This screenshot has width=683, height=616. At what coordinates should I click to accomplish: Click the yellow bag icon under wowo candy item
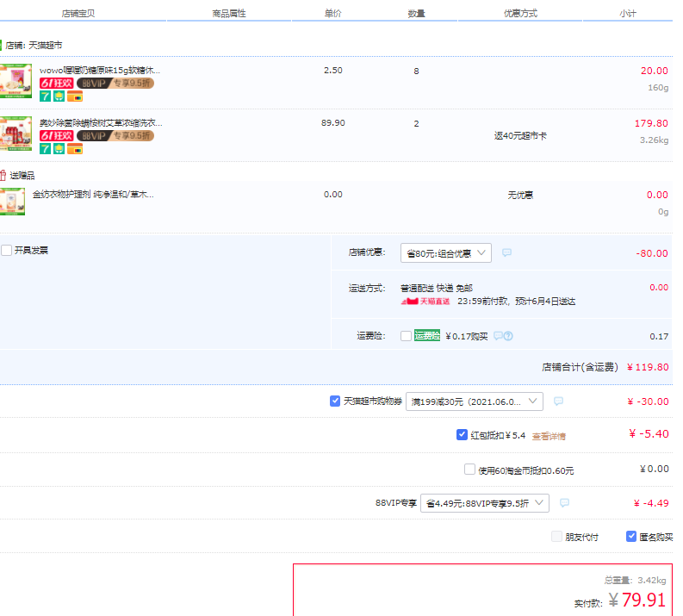[59, 96]
